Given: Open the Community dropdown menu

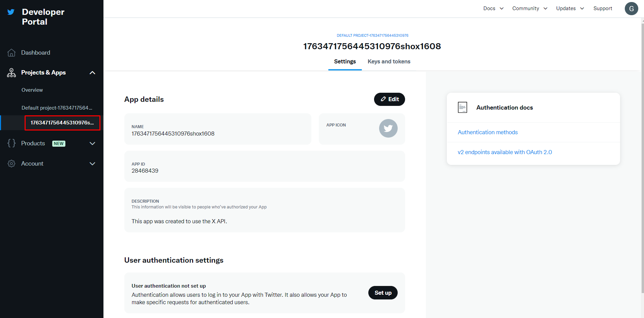Looking at the screenshot, I should (x=529, y=8).
